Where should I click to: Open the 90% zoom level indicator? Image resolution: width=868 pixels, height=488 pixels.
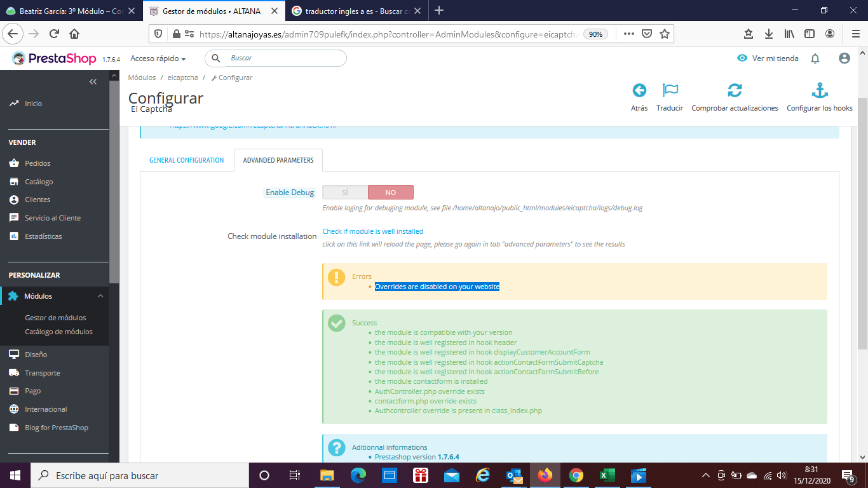point(595,34)
